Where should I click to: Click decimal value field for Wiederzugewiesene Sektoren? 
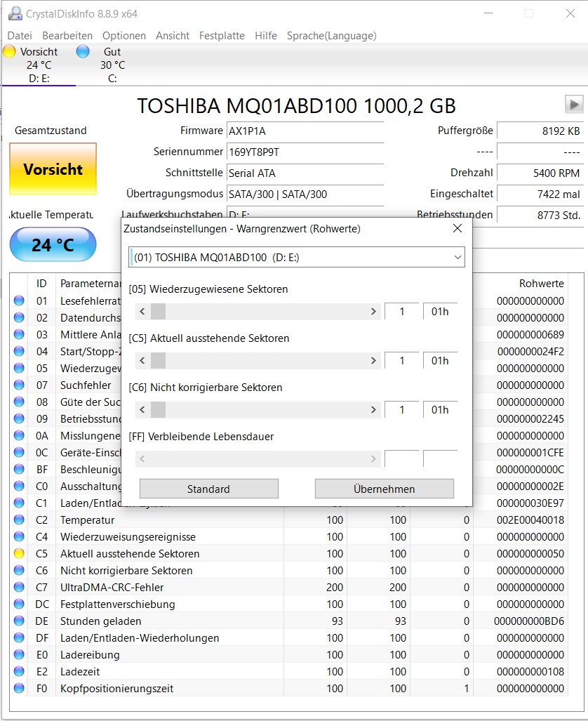(x=402, y=311)
